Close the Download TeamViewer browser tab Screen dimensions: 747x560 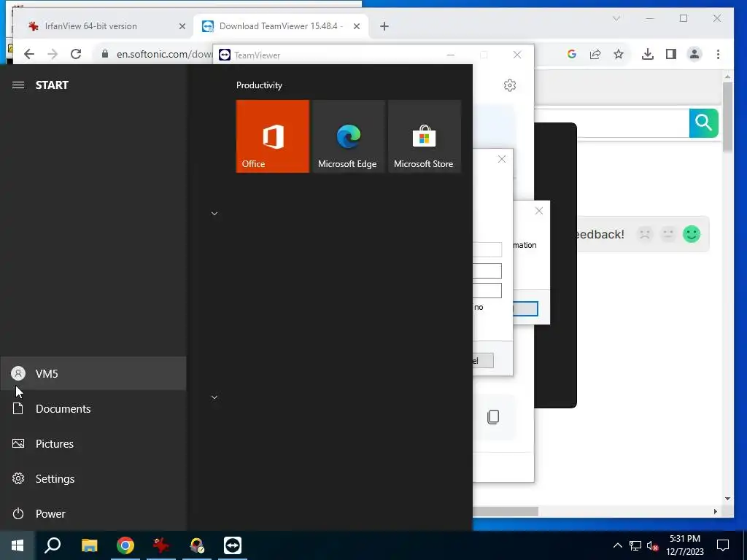356,27
